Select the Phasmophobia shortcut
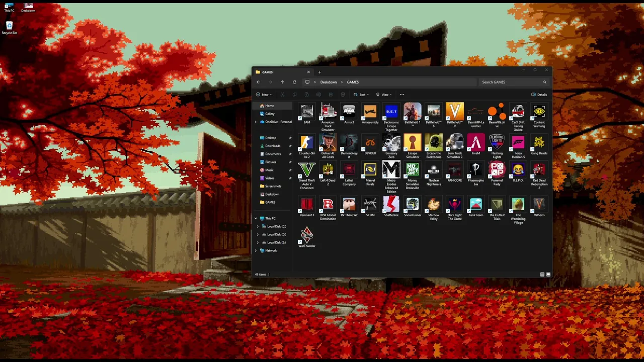Screen dimensions: 644x362 (476, 173)
